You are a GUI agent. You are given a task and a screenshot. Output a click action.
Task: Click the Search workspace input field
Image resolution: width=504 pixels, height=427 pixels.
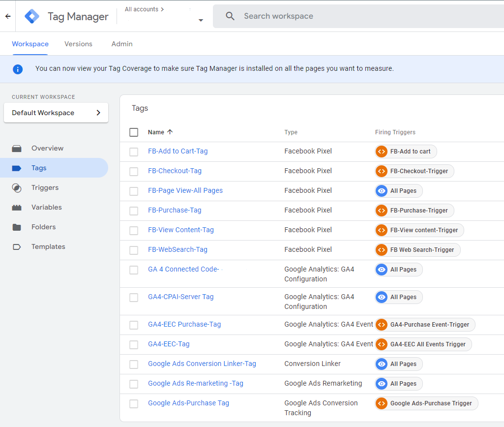point(358,16)
